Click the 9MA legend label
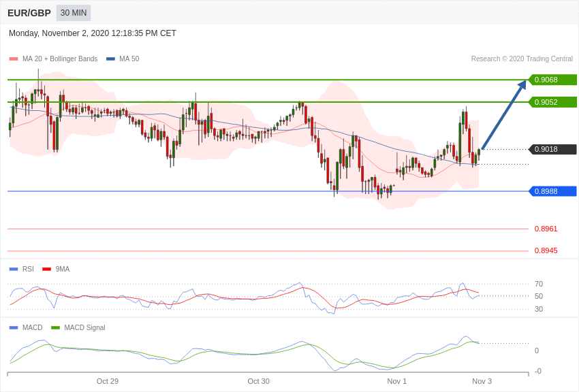 [63, 269]
